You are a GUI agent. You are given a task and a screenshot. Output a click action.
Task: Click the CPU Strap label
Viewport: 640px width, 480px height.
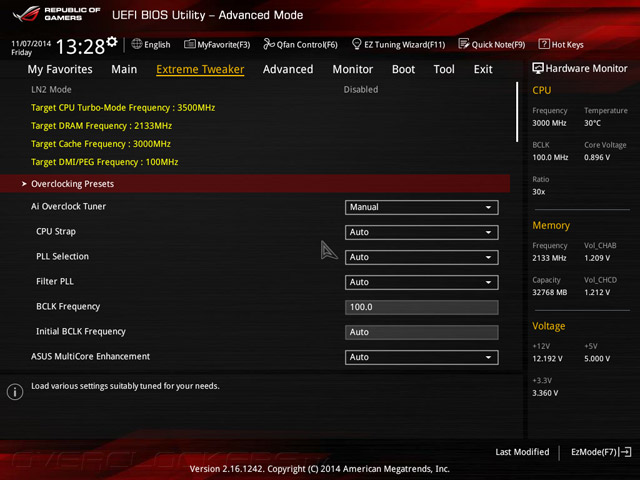click(x=56, y=231)
